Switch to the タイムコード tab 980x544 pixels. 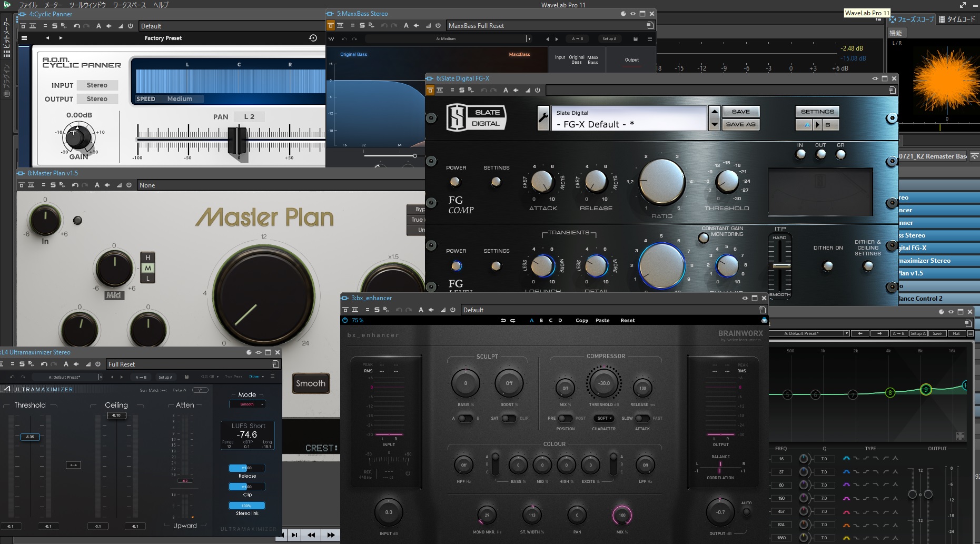(957, 19)
